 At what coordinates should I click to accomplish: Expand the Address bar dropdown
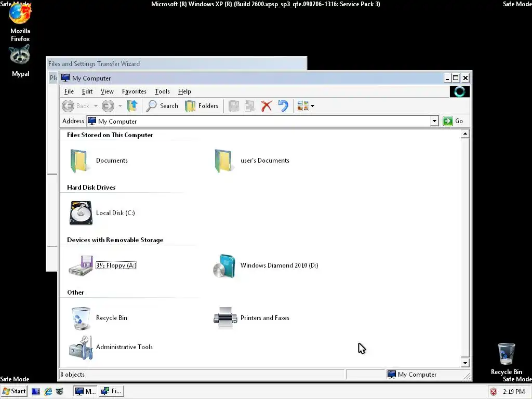[x=434, y=121]
